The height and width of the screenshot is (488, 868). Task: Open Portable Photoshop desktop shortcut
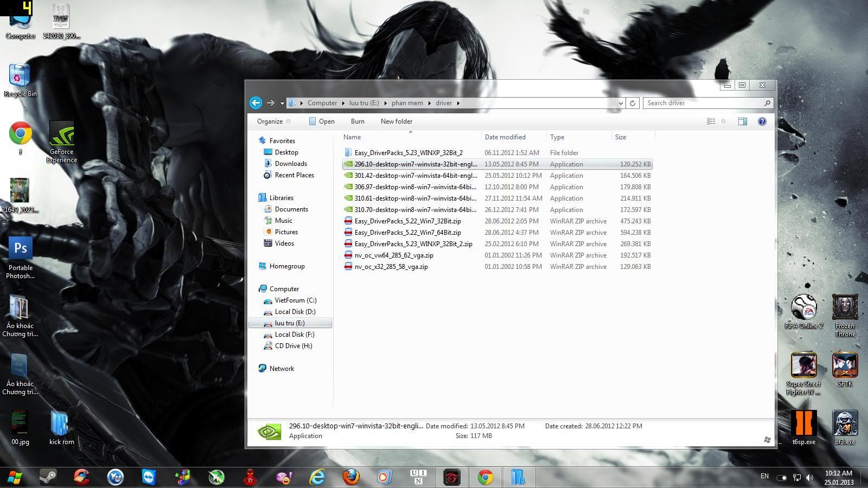(x=20, y=258)
